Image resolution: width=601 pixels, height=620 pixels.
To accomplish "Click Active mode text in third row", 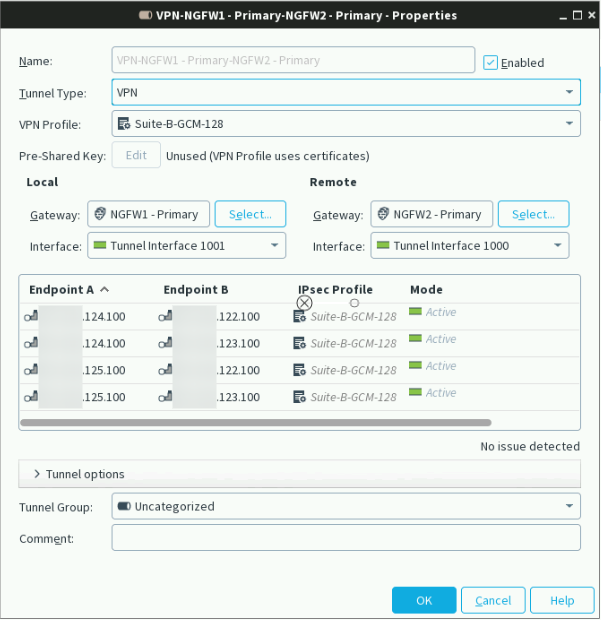I will [x=441, y=366].
